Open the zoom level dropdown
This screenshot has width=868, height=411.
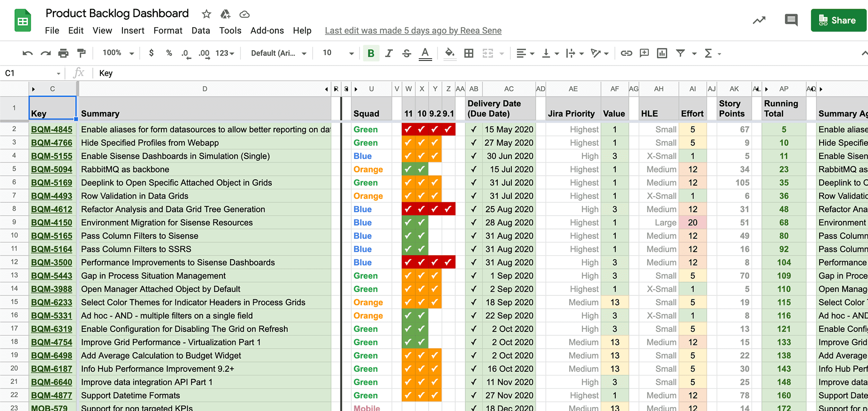click(x=117, y=53)
